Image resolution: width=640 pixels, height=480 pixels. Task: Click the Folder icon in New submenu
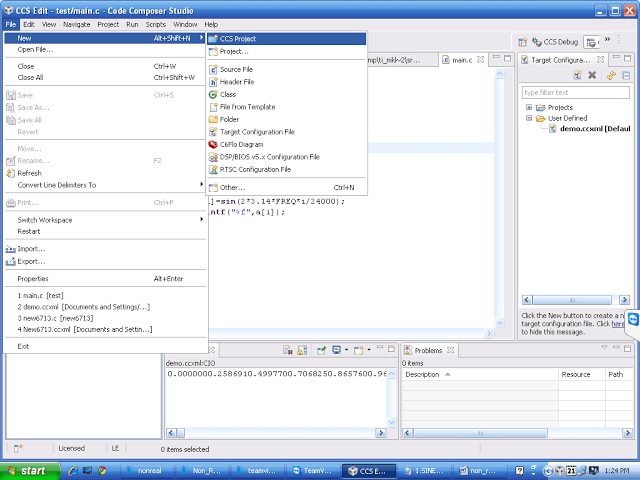[213, 119]
